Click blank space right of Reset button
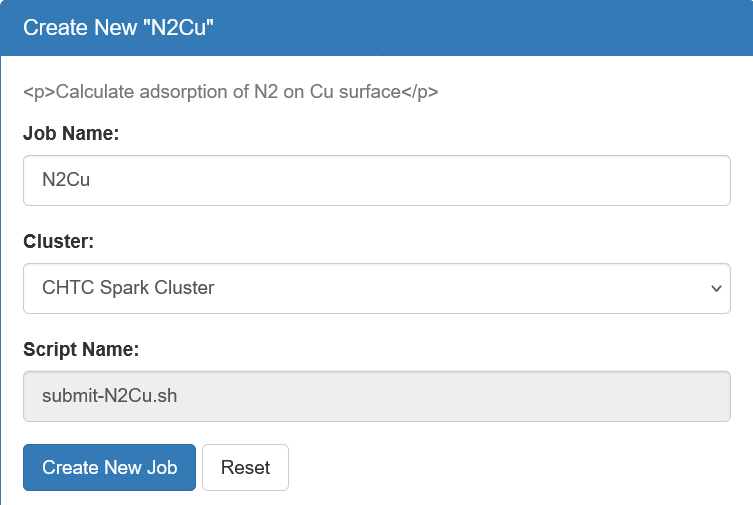Viewport: 753px width, 505px height. [500, 467]
